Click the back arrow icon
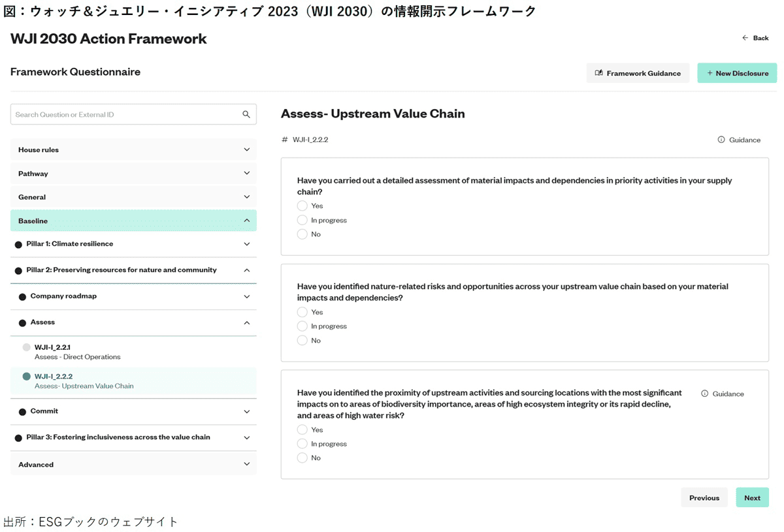 745,38
